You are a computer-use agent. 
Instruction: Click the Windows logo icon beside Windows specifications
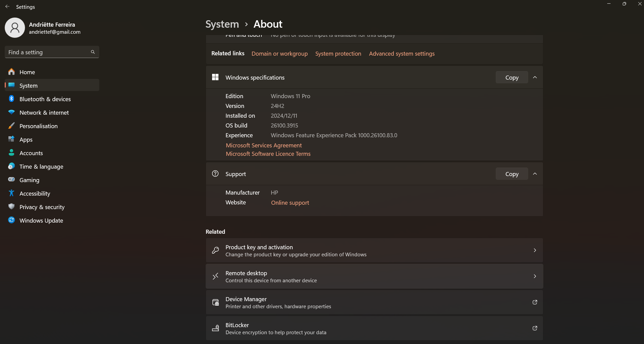pos(215,77)
